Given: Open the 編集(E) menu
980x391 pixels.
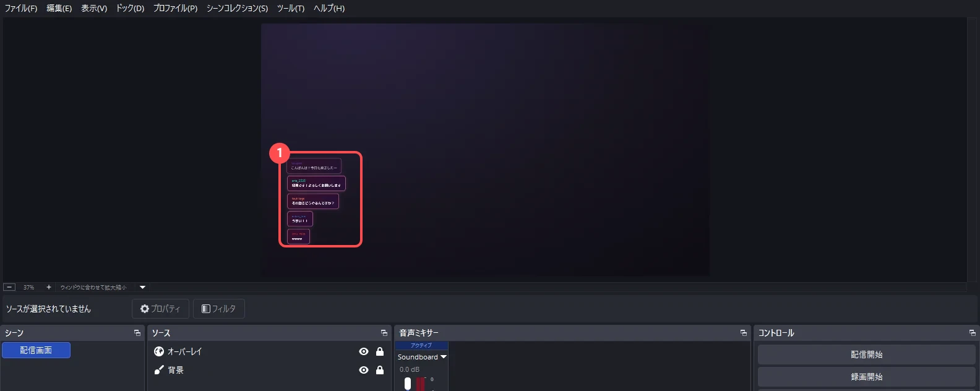Looking at the screenshot, I should pos(59,8).
